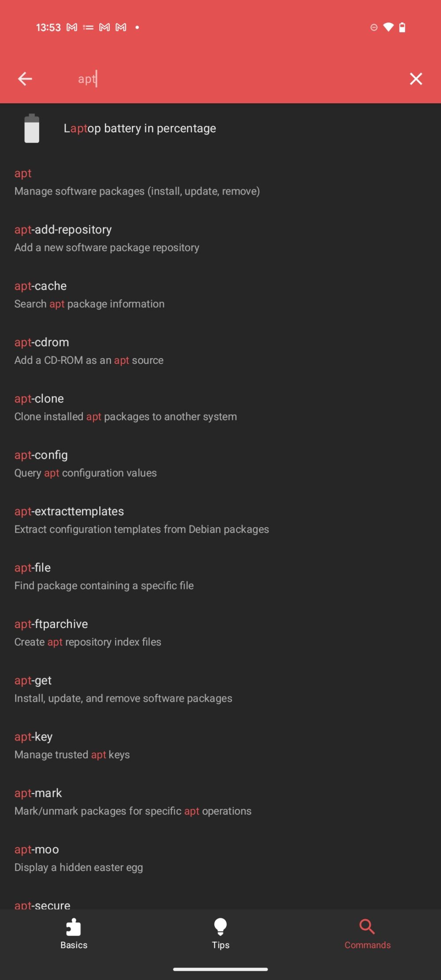
Task: Click inside the search input field
Action: (x=198, y=79)
